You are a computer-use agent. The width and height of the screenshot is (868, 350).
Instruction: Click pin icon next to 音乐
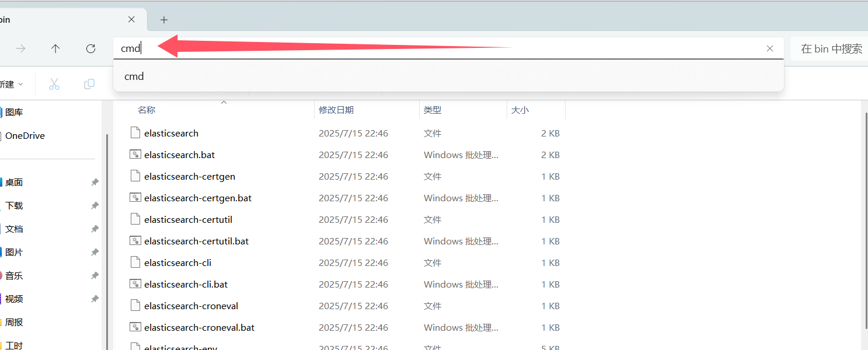95,276
